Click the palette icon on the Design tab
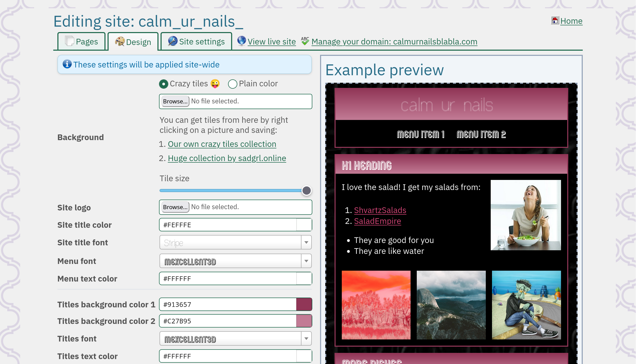This screenshot has width=636, height=364. click(x=120, y=42)
